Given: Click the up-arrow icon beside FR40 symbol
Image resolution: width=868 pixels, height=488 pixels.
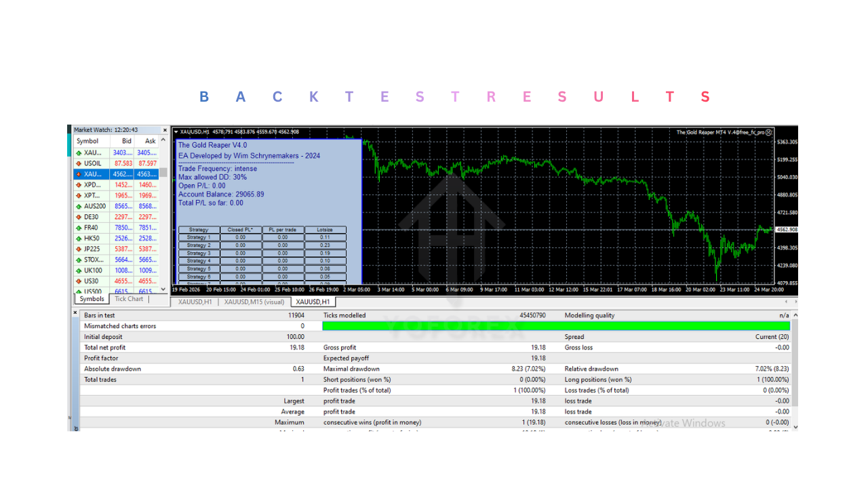Looking at the screenshot, I should (79, 228).
